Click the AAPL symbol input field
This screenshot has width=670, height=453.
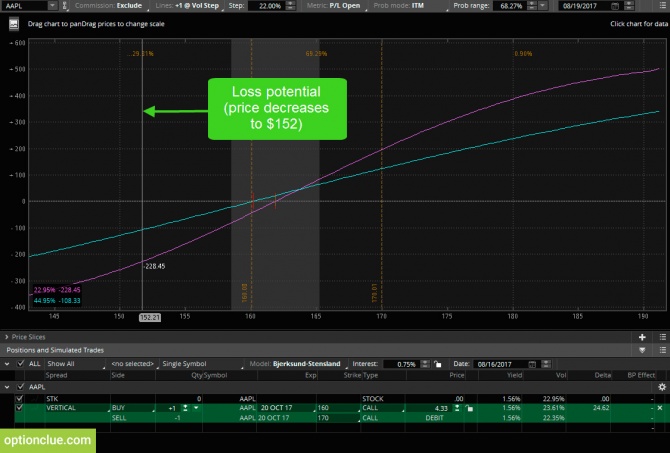24,6
